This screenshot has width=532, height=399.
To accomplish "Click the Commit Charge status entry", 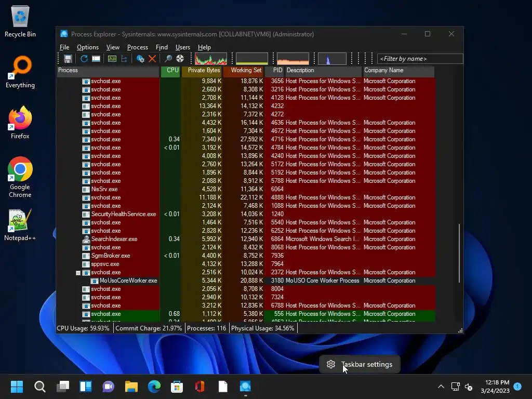I will point(149,328).
